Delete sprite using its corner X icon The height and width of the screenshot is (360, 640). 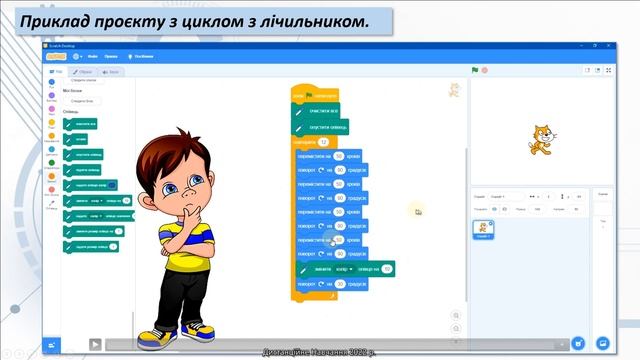tap(491, 223)
